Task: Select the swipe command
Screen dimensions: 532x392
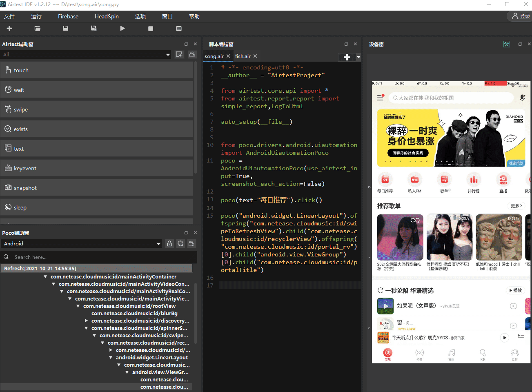Action: [x=96, y=109]
